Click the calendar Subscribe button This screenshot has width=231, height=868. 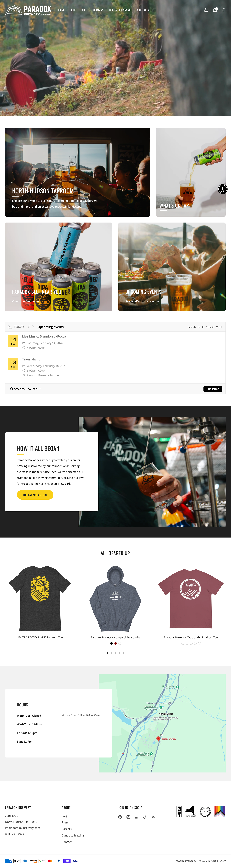coord(213,389)
